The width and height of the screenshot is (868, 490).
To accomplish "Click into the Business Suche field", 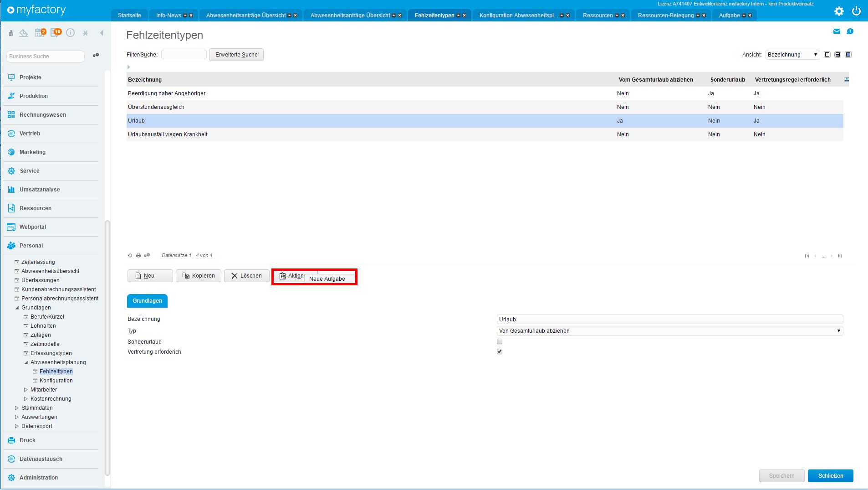I will [x=45, y=57].
